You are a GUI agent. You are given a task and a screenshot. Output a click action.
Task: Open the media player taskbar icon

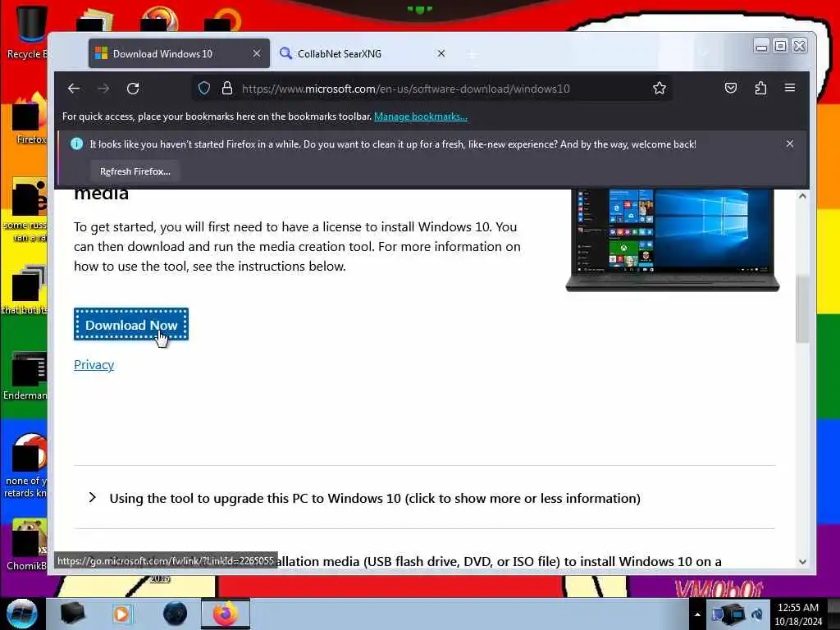pos(121,614)
